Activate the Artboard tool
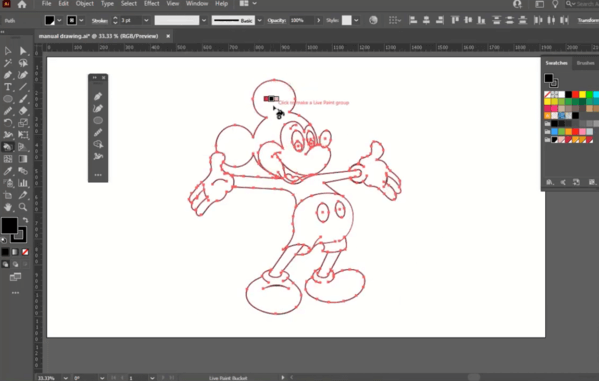Viewport: 599px width, 381px height. 8,195
